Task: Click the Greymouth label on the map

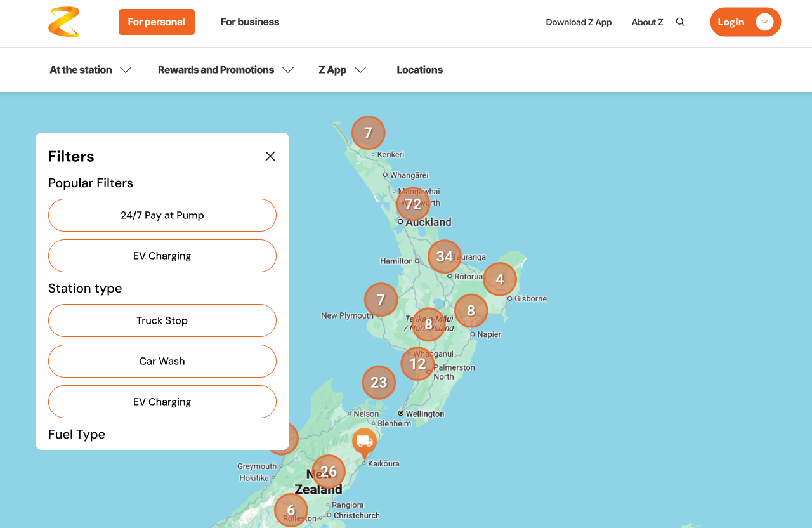Action: tap(257, 466)
